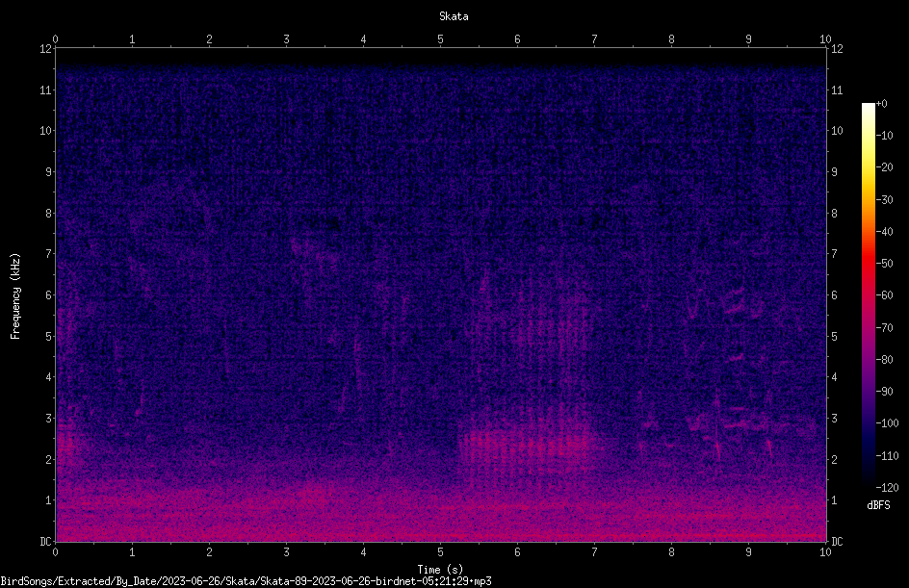This screenshot has width=909, height=588.
Task: Click the "Skata" title above the spectrogram
Action: [x=454, y=16]
